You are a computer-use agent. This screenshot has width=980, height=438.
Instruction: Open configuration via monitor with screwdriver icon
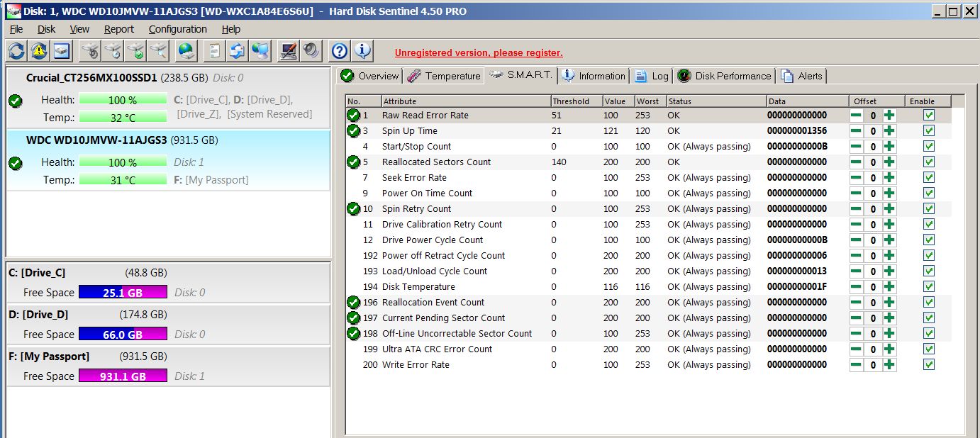tap(289, 51)
